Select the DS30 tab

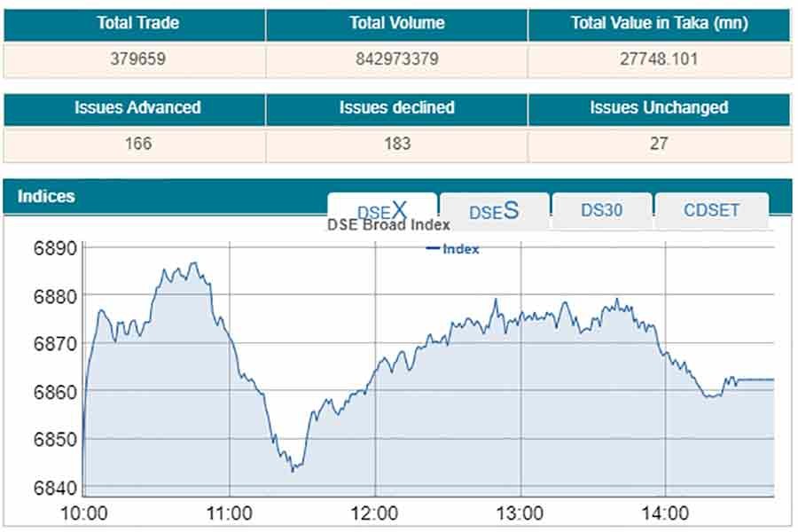point(602,211)
